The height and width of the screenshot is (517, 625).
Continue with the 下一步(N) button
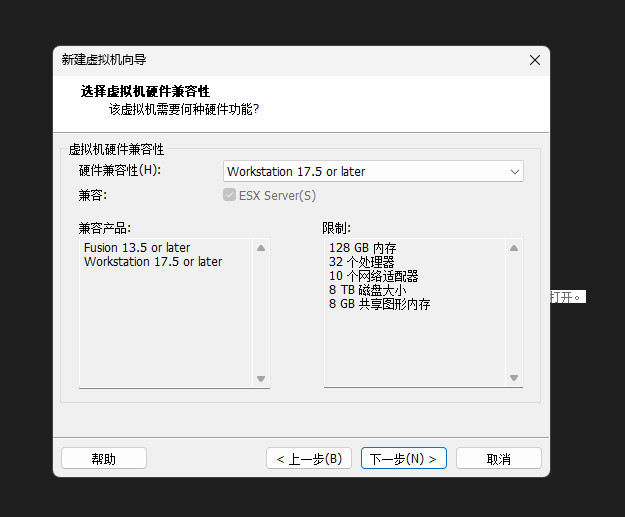[403, 459]
